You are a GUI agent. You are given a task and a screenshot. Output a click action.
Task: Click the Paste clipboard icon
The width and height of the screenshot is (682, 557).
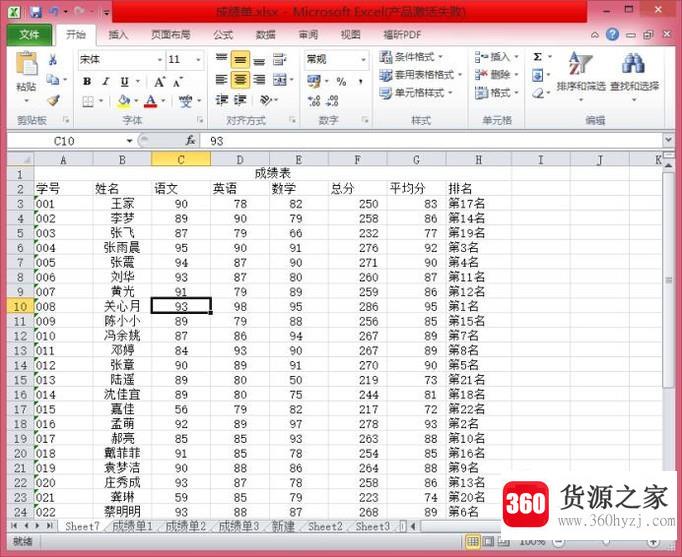pyautogui.click(x=27, y=64)
